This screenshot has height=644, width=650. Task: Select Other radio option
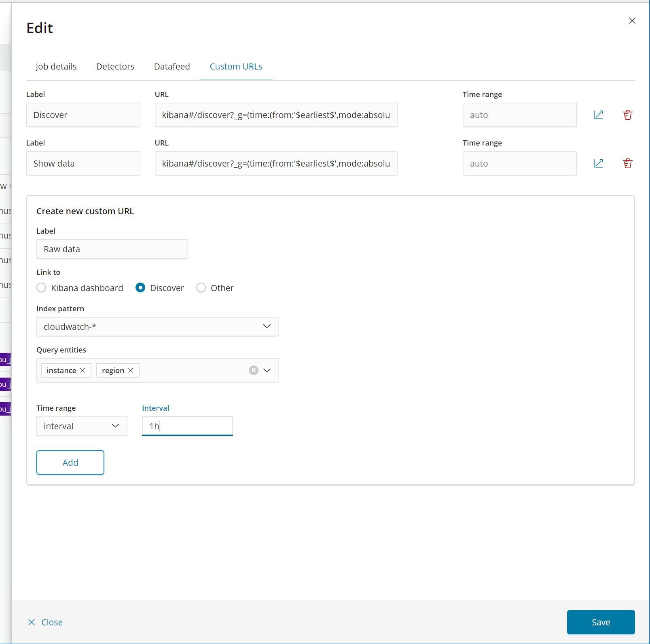coord(201,288)
